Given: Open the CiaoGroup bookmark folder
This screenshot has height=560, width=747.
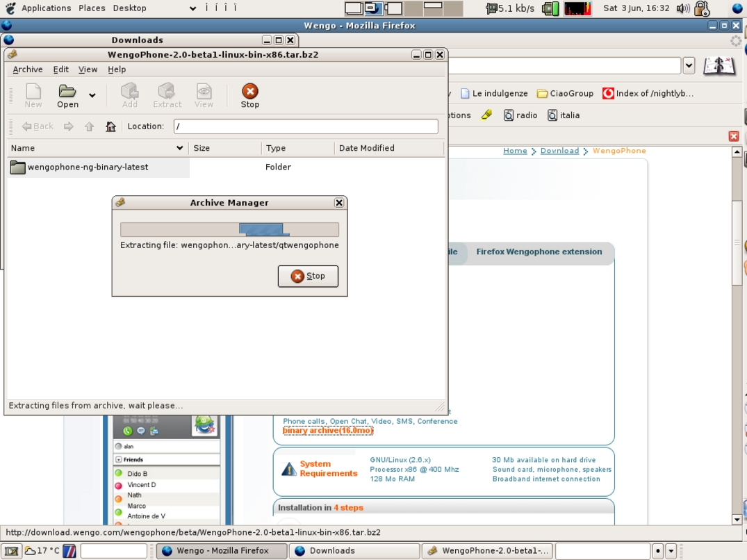Looking at the screenshot, I should (x=565, y=93).
